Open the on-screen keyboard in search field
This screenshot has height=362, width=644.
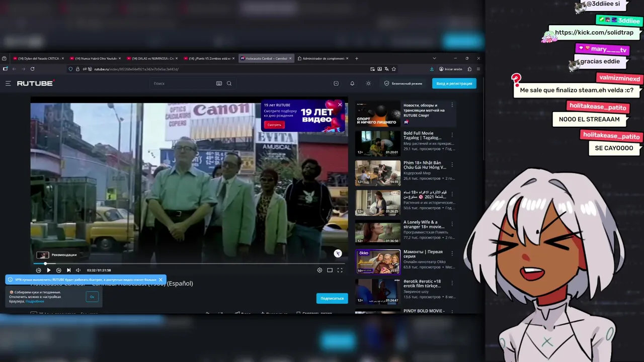pyautogui.click(x=219, y=83)
